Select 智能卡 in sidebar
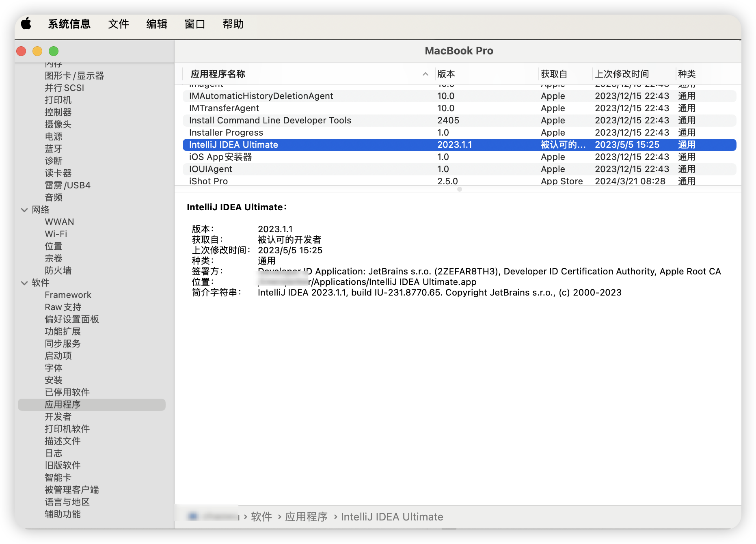 click(58, 478)
